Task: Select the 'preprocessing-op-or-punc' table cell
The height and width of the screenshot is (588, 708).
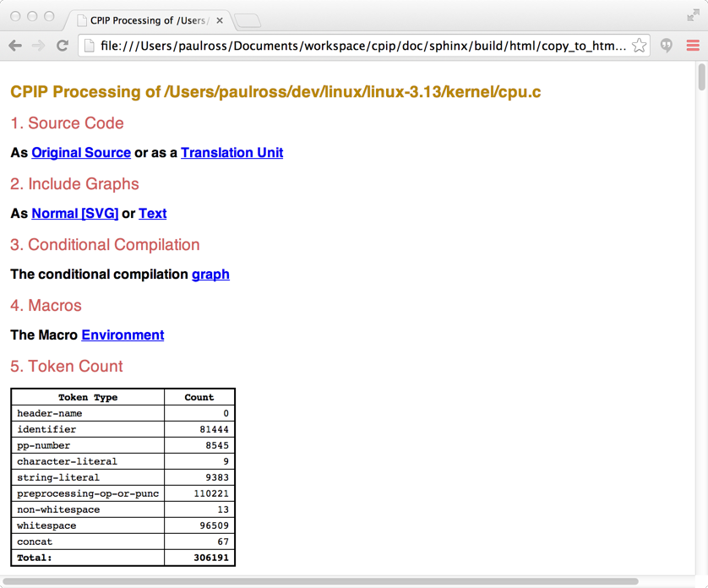Action: 88,493
